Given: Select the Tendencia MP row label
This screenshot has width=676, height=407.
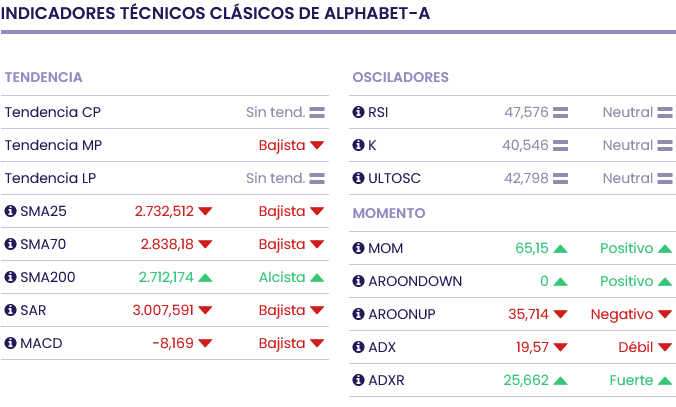Looking at the screenshot, I should click(x=53, y=145).
